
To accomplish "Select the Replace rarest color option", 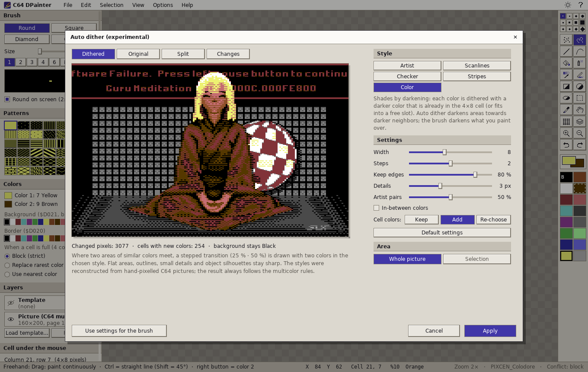I will click(x=7, y=265).
